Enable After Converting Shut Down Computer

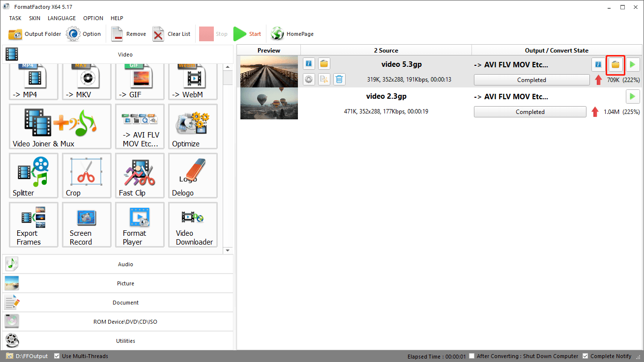pos(472,356)
